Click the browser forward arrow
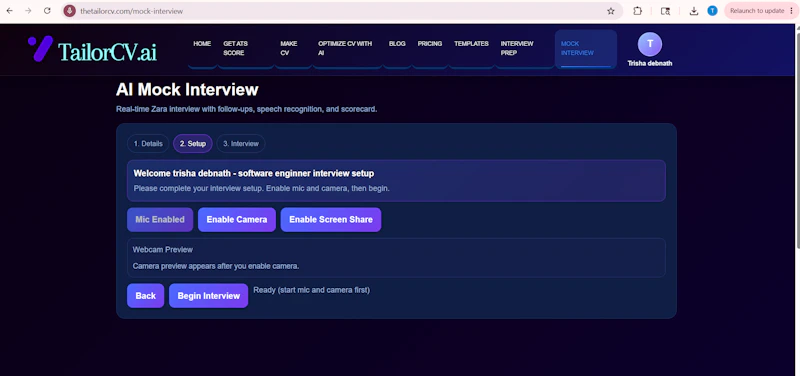The width and height of the screenshot is (800, 376). [28, 11]
